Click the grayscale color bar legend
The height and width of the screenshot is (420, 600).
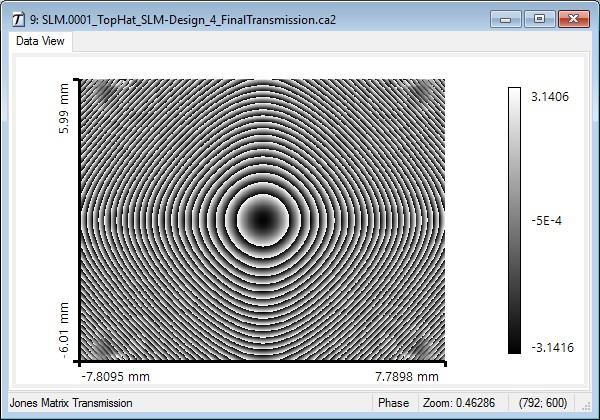click(x=514, y=220)
